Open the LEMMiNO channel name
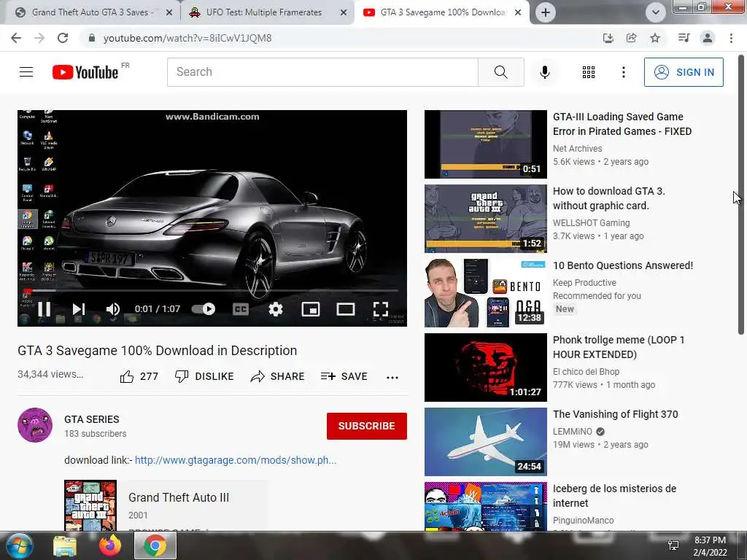Screen dimensions: 747x560 click(572, 432)
